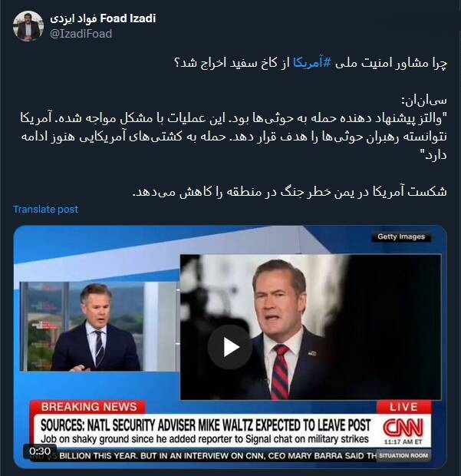This screenshot has height=476, width=461.
Task: Click the Mike Waltz headline text
Action: pos(206,425)
